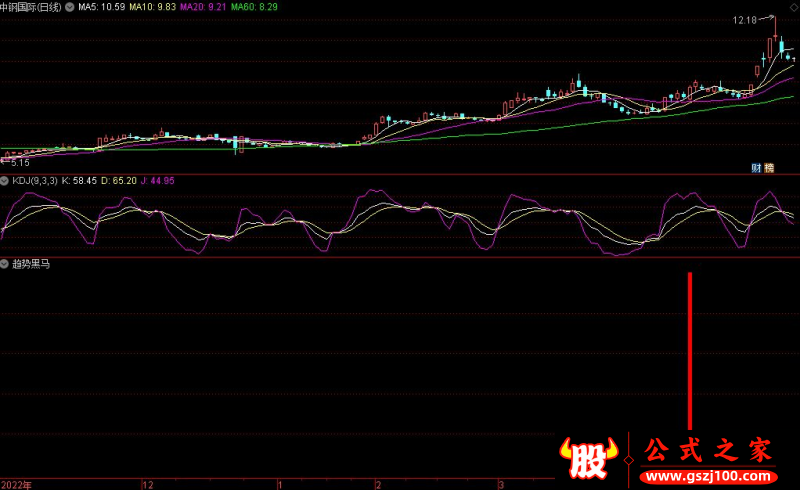Click the 榜 ranking icon on chart
800x490 pixels.
[x=768, y=168]
